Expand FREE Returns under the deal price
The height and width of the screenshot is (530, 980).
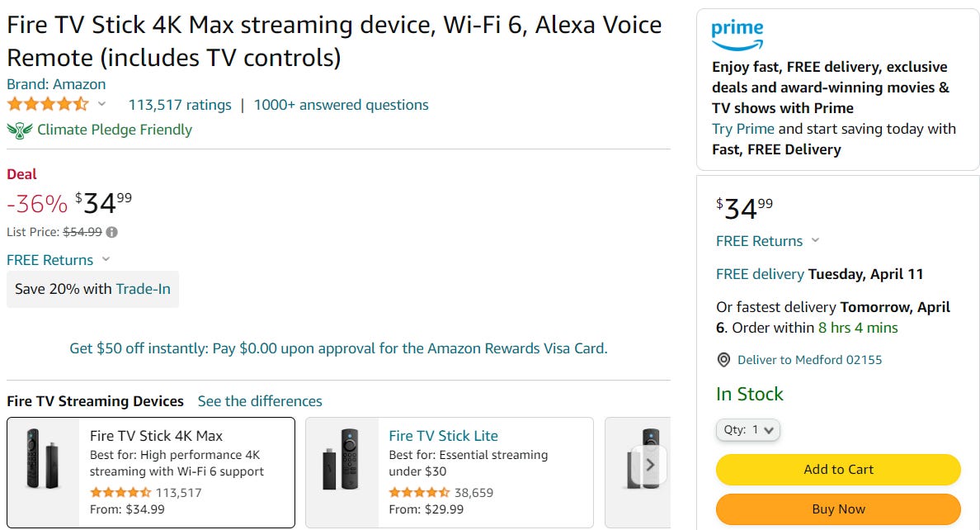106,259
